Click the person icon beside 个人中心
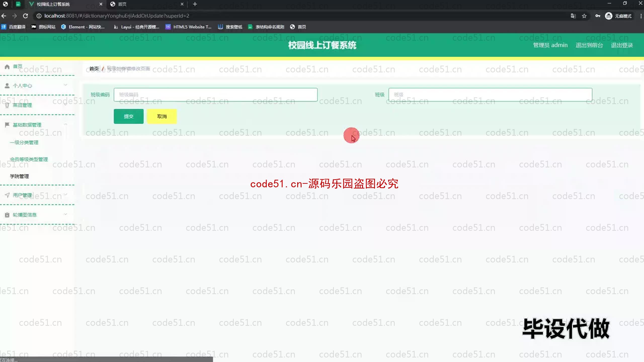Image resolution: width=644 pixels, height=362 pixels. [7, 86]
